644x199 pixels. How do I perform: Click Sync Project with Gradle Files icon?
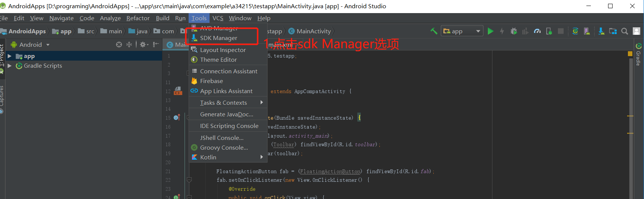click(576, 31)
